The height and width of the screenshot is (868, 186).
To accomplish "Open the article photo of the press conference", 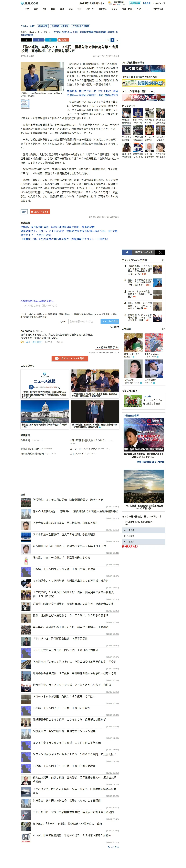I will pos(42,77).
